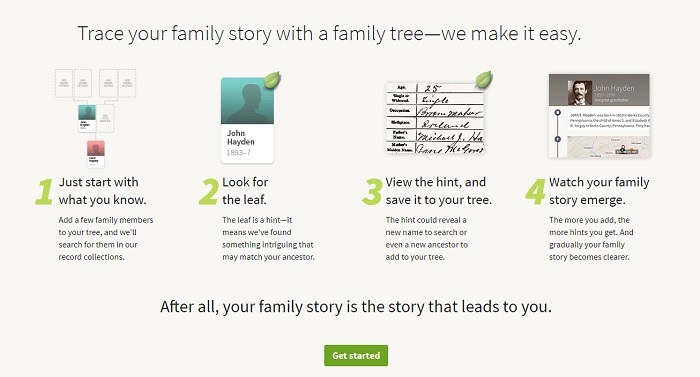Click 'View the hint, and save it' heading
This screenshot has width=700, height=377.
(x=438, y=191)
